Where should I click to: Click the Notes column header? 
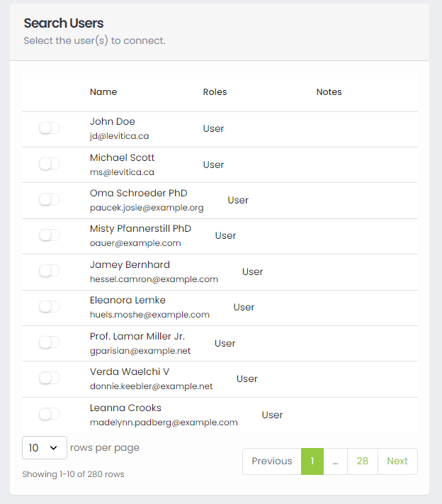pyautogui.click(x=329, y=92)
